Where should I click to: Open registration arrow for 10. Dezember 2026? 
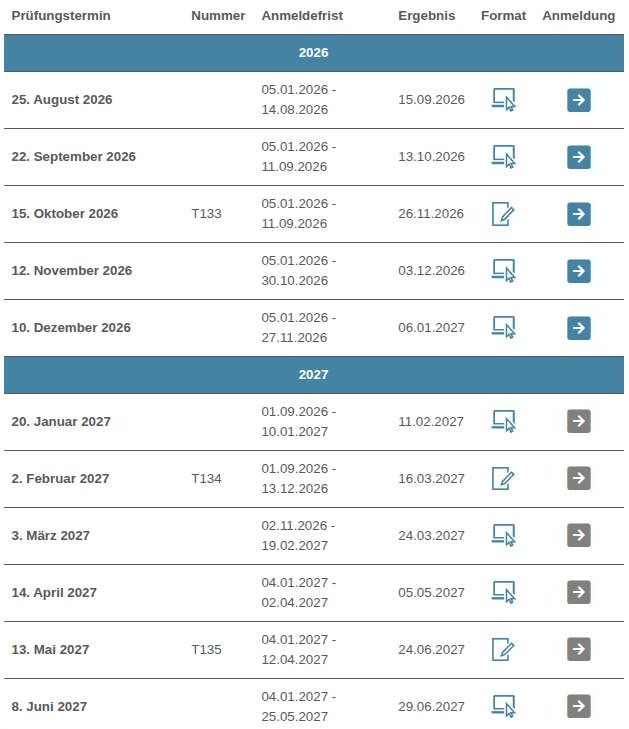(578, 328)
